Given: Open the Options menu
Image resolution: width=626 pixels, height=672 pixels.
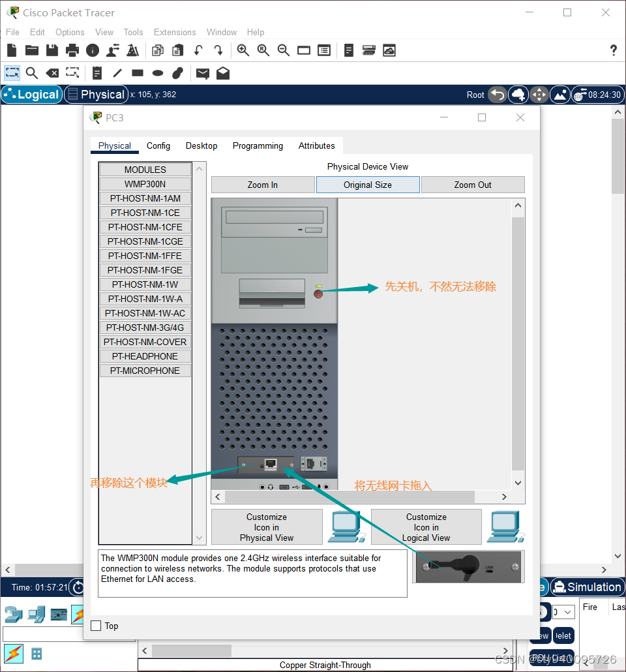Looking at the screenshot, I should (x=70, y=32).
